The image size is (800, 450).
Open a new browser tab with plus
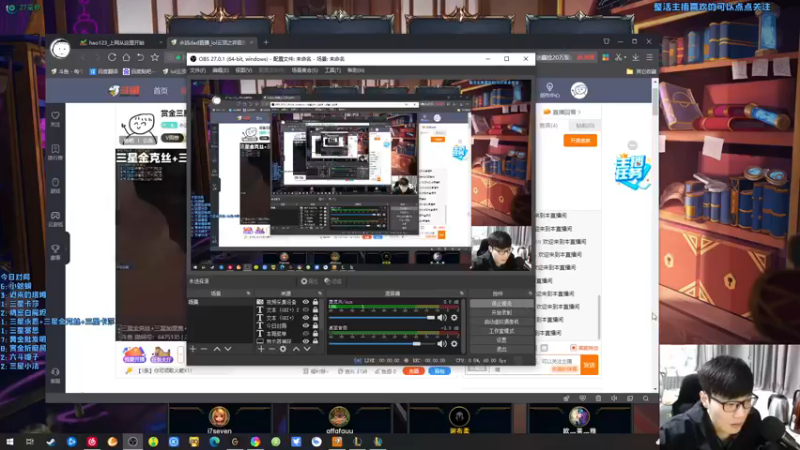266,42
